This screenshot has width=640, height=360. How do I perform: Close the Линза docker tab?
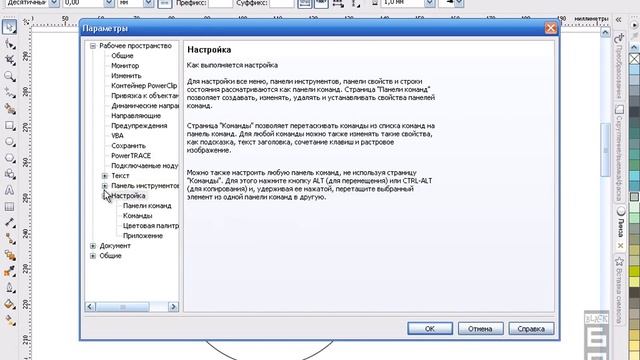click(620, 246)
